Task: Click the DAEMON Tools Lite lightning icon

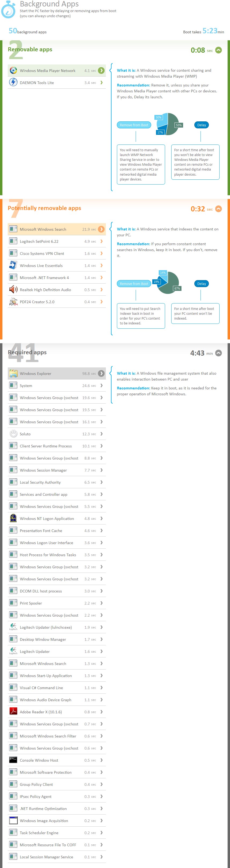Action: 13,82
